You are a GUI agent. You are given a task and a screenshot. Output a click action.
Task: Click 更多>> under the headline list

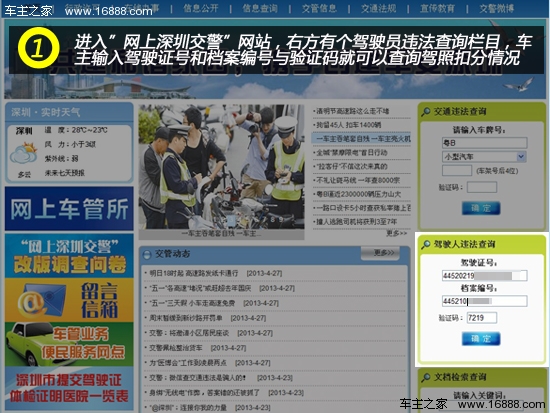point(396,233)
